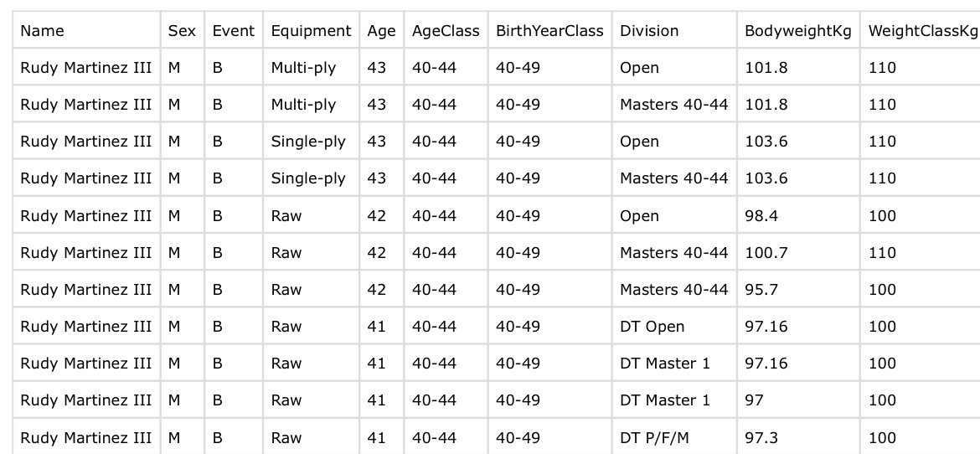
Task: Select the first Multi-ply equipment cell
Action: pos(303,68)
